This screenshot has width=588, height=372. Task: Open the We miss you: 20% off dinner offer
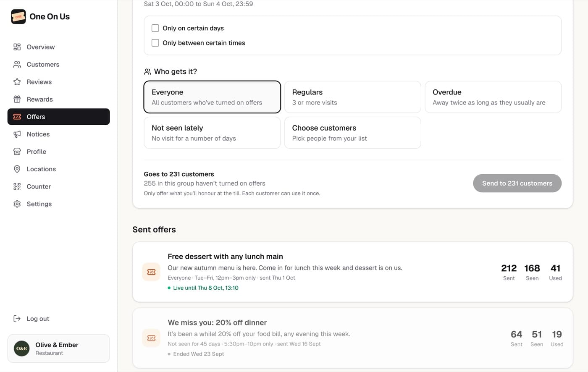point(353,338)
